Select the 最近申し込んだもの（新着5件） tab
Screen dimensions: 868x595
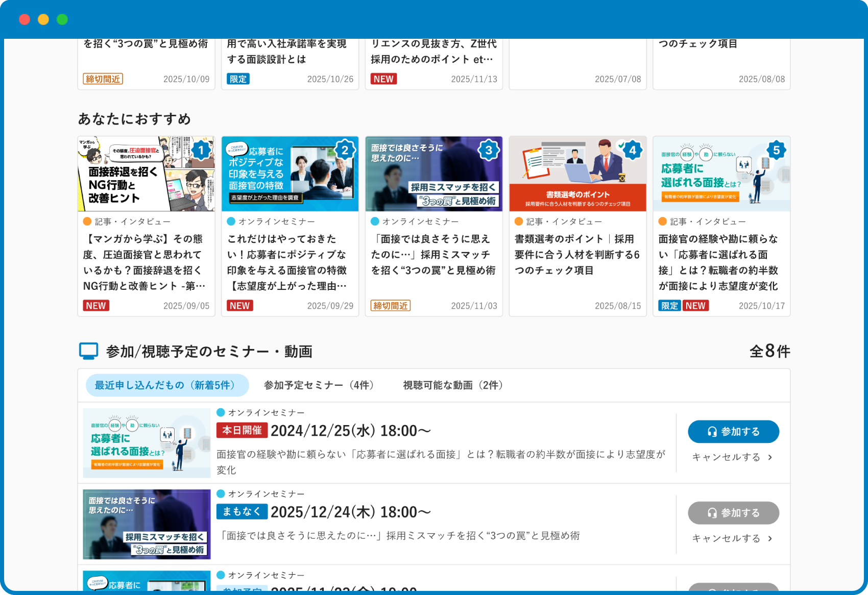coord(167,385)
